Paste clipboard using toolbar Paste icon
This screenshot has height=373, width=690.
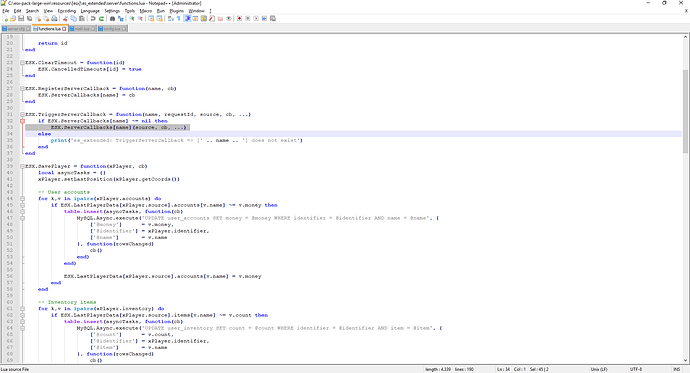(82, 18)
